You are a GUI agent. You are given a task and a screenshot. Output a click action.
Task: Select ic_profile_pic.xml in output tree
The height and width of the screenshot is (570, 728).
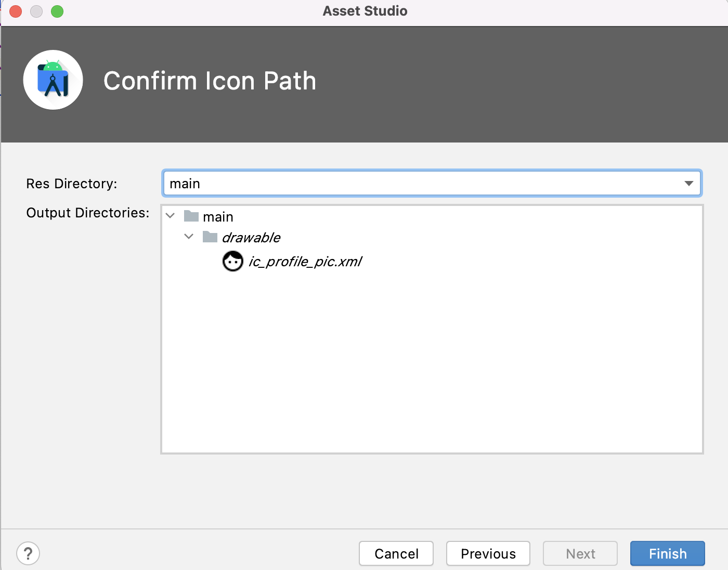pyautogui.click(x=305, y=261)
